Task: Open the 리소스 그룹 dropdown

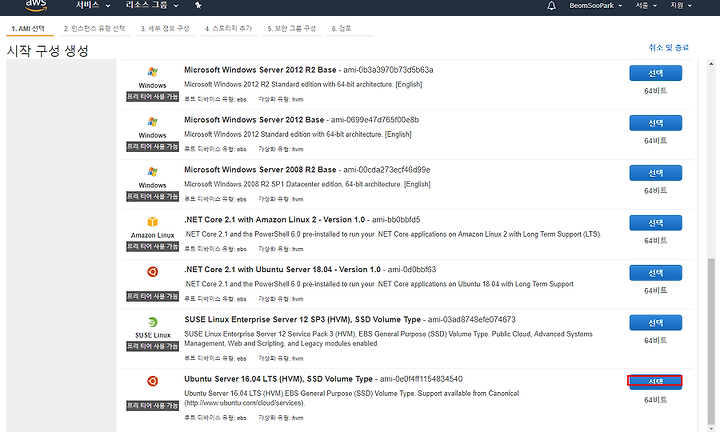Action: pos(152,6)
